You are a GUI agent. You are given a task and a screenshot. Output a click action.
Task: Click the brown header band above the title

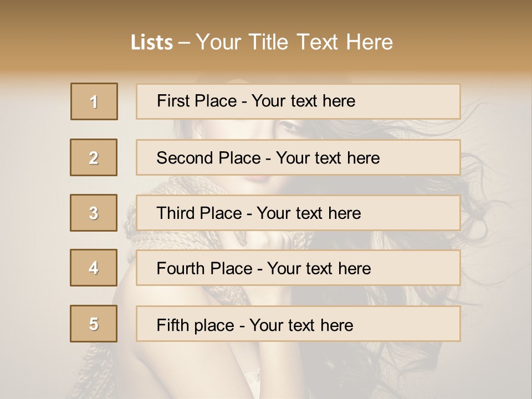click(x=266, y=12)
